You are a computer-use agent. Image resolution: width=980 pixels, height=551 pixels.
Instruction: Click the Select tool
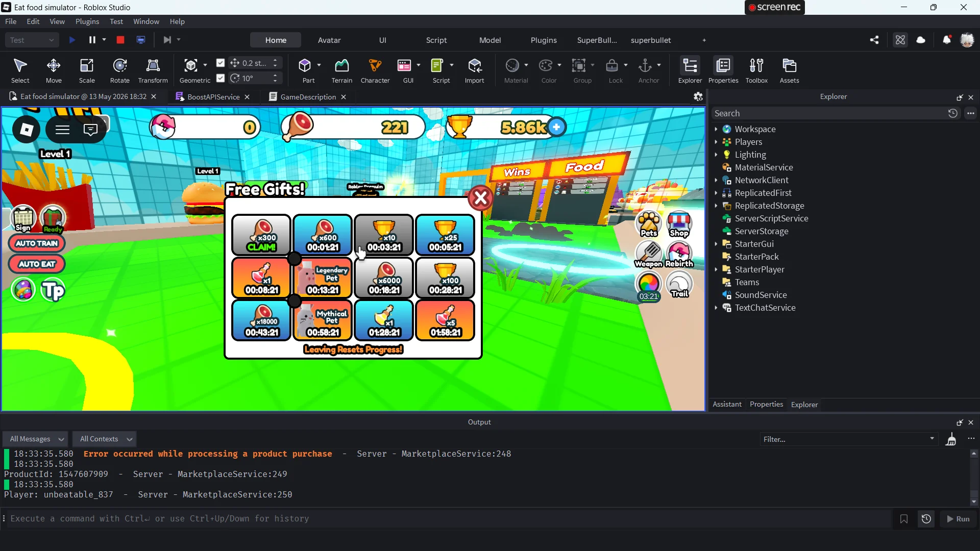click(20, 70)
